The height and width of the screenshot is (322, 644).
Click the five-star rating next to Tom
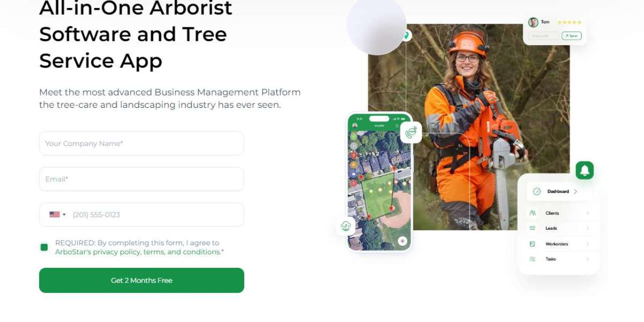(x=569, y=22)
